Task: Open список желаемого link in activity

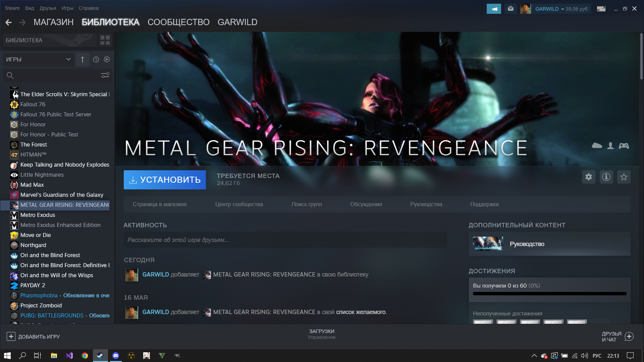Action: pyautogui.click(x=361, y=312)
